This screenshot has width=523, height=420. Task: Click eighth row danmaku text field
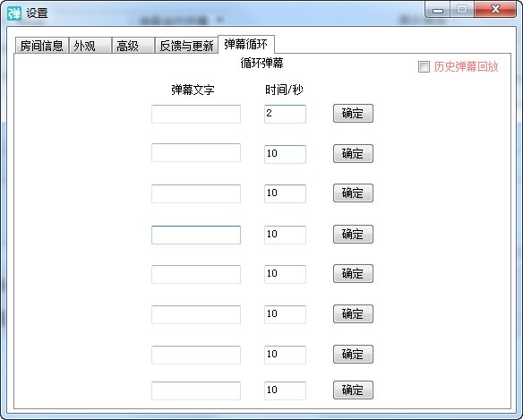(x=196, y=390)
